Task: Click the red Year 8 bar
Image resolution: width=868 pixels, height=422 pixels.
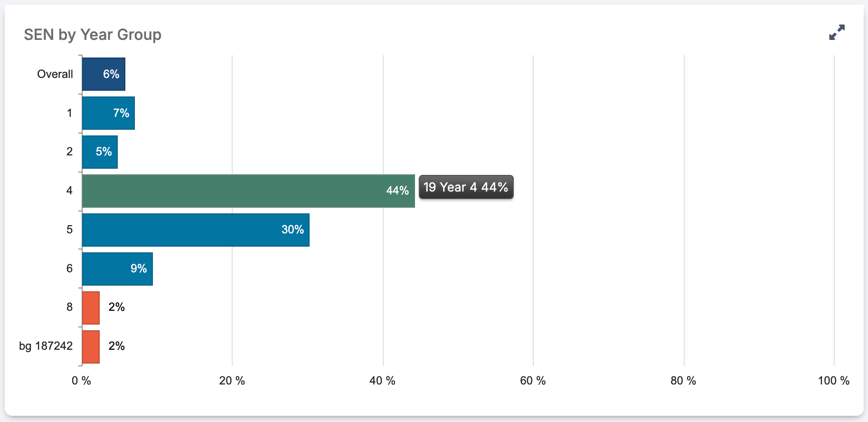Action: (91, 308)
